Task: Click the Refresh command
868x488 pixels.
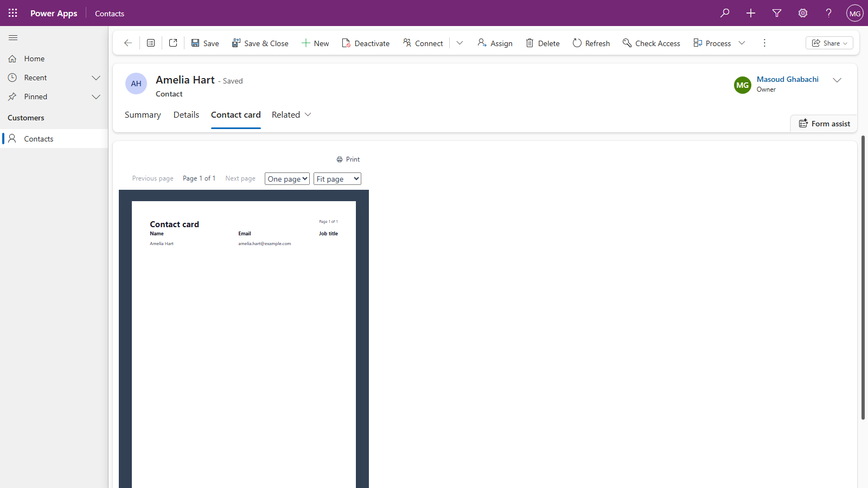Action: click(591, 43)
